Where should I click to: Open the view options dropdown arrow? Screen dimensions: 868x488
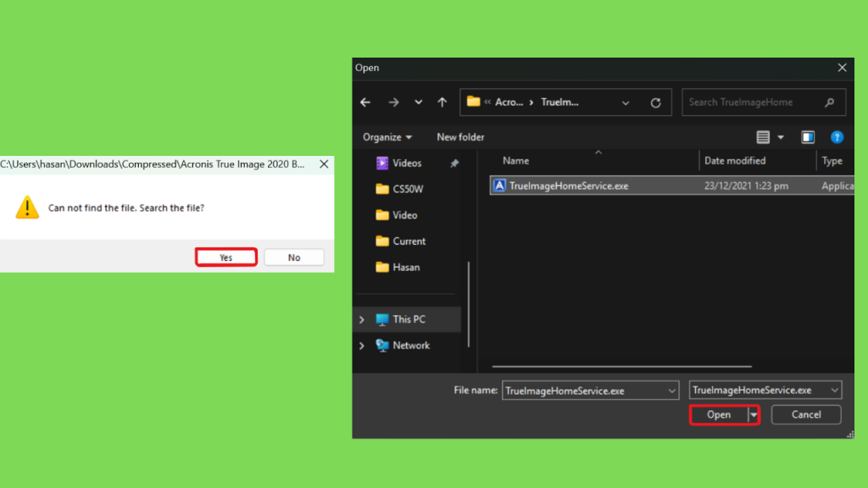pyautogui.click(x=781, y=137)
